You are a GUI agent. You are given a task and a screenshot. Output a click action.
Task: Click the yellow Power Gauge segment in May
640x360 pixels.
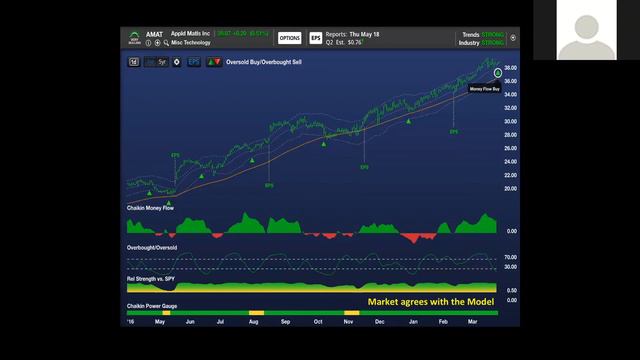[x=166, y=313]
